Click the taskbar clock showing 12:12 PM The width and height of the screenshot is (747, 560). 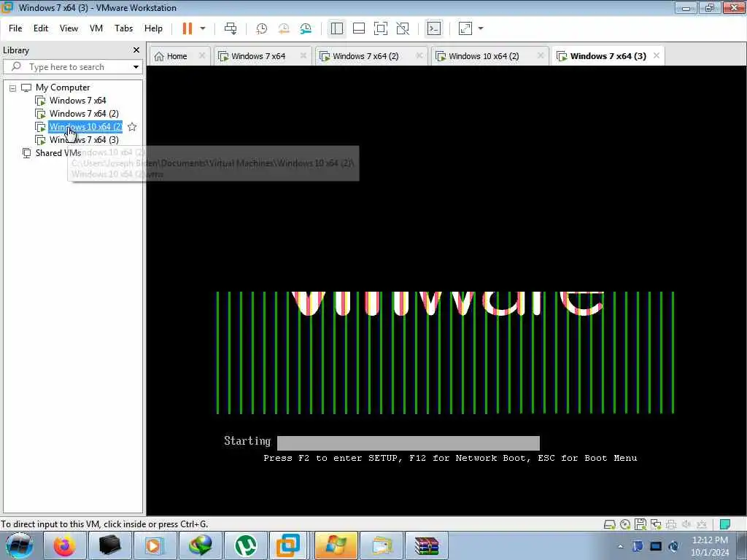pyautogui.click(x=710, y=546)
